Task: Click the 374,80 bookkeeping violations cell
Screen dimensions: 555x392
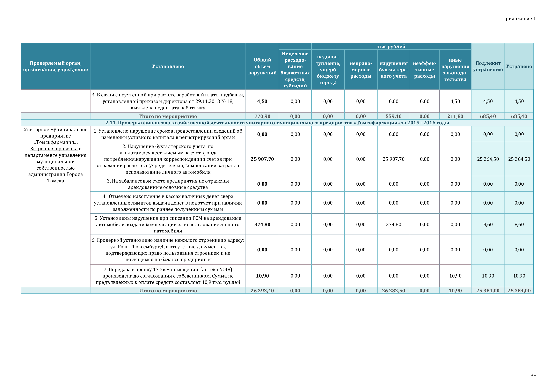Action: pos(393,224)
